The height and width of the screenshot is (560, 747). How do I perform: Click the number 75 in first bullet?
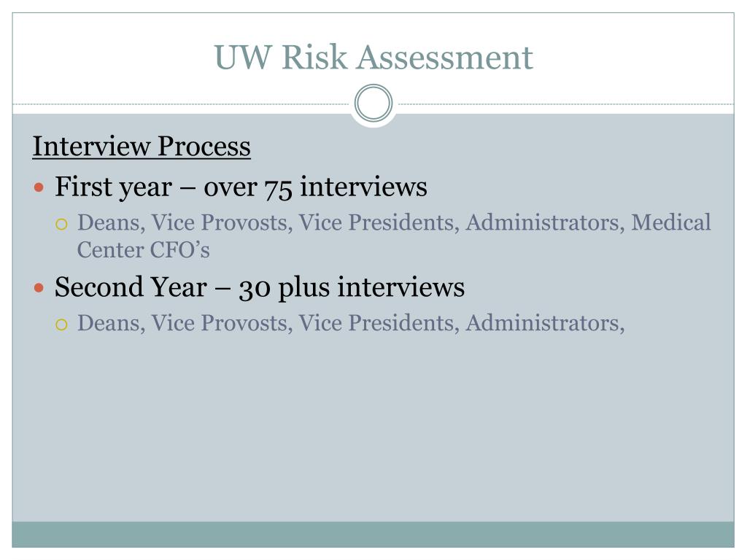click(278, 188)
